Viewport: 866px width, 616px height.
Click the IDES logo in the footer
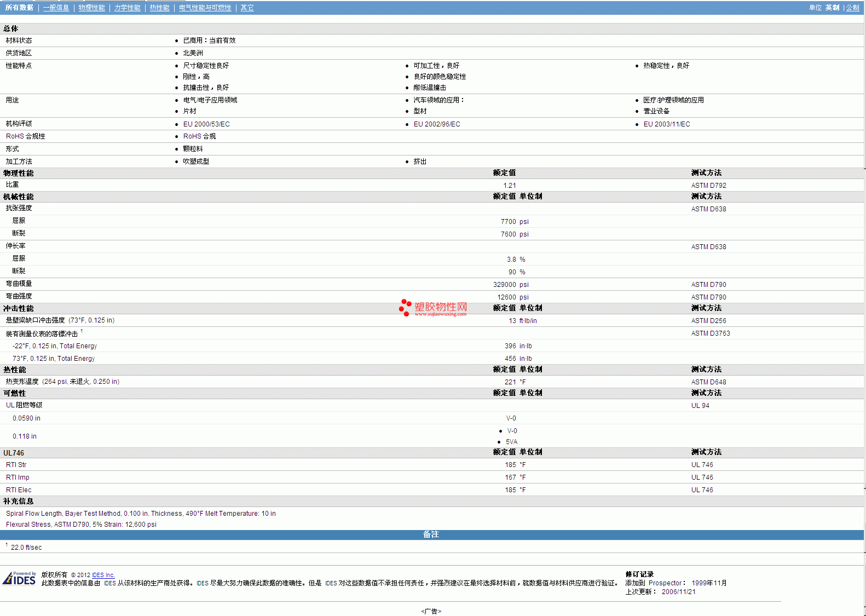pyautogui.click(x=19, y=579)
